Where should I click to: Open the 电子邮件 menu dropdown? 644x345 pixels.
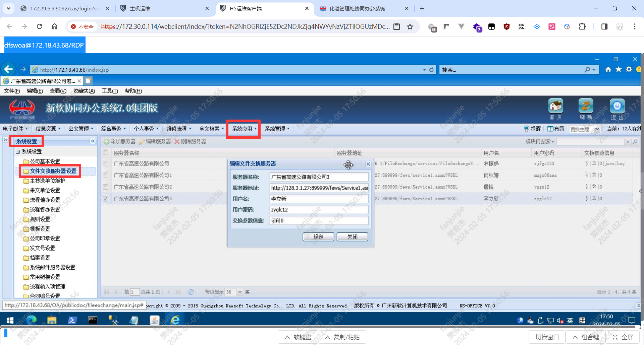[x=15, y=129]
